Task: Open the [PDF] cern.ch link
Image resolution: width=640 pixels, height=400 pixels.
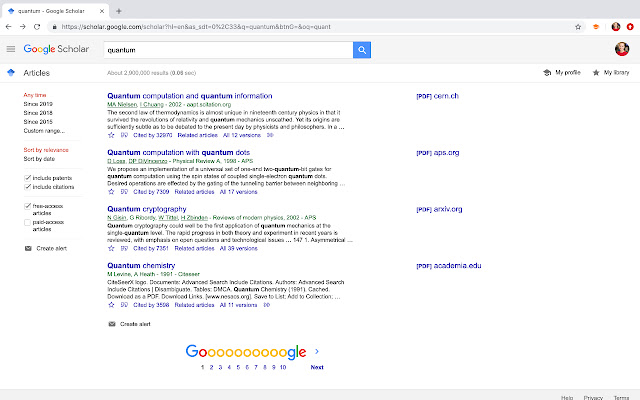Action: (x=438, y=96)
